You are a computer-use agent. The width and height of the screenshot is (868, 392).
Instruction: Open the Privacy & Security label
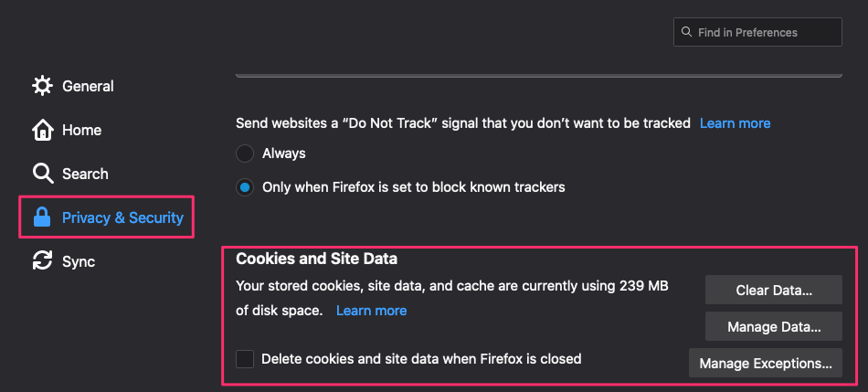[122, 217]
